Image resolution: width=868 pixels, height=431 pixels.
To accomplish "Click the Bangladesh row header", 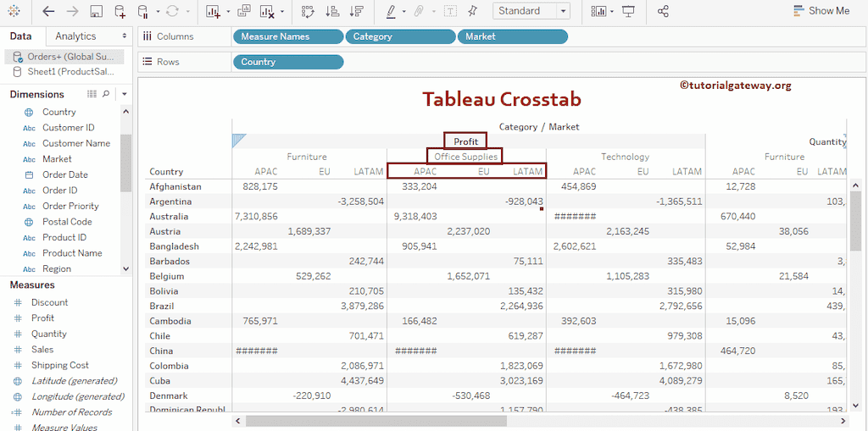I will 174,246.
